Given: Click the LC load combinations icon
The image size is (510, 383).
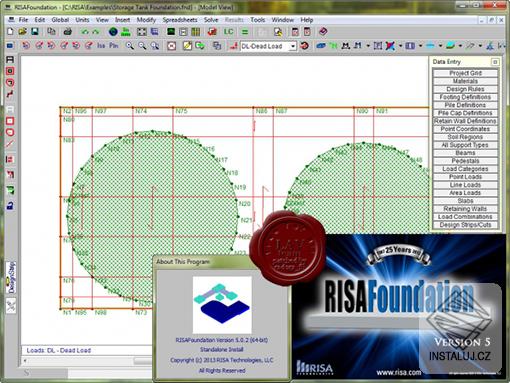Looking at the screenshot, I should [228, 32].
